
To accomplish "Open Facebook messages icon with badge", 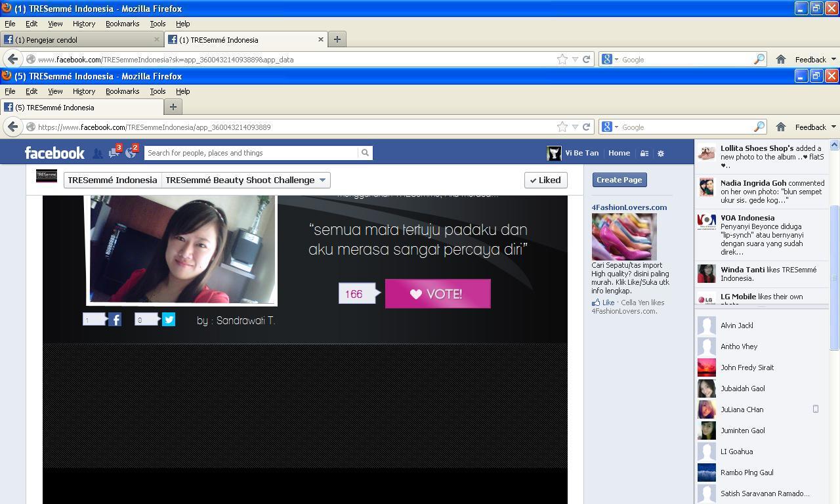I will (x=114, y=153).
